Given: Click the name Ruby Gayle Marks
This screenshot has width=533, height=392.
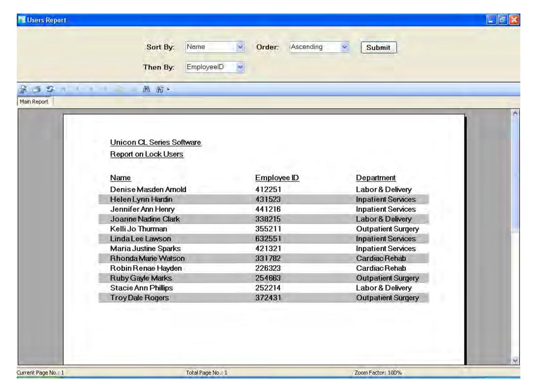Looking at the screenshot, I should click(141, 278).
